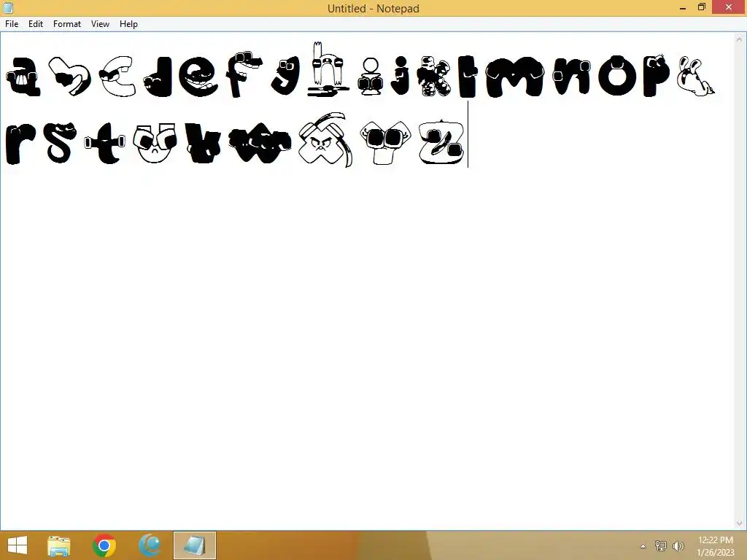
Task: Close the Notepad window
Action: coord(729,7)
